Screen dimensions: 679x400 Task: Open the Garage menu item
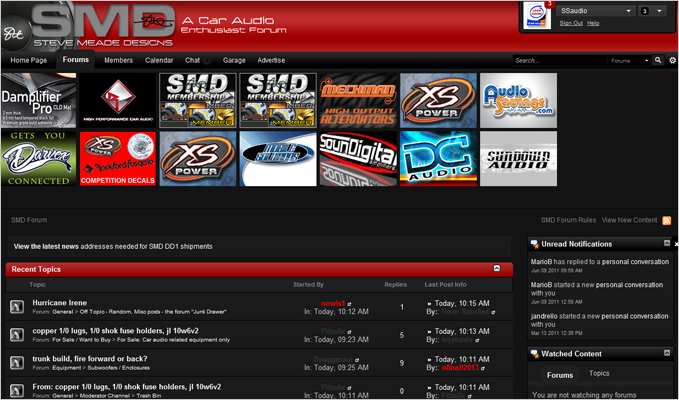coord(234,60)
